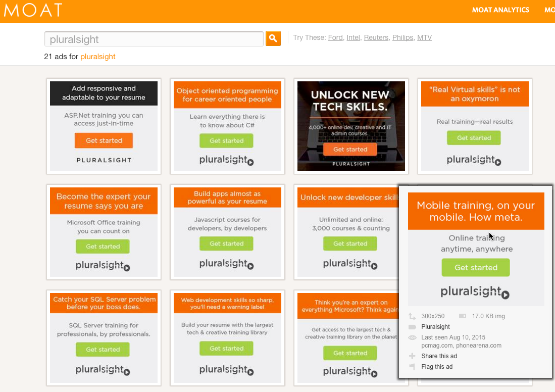The width and height of the screenshot is (555, 392).
Task: Open the Ford example search link
Action: 335,37
